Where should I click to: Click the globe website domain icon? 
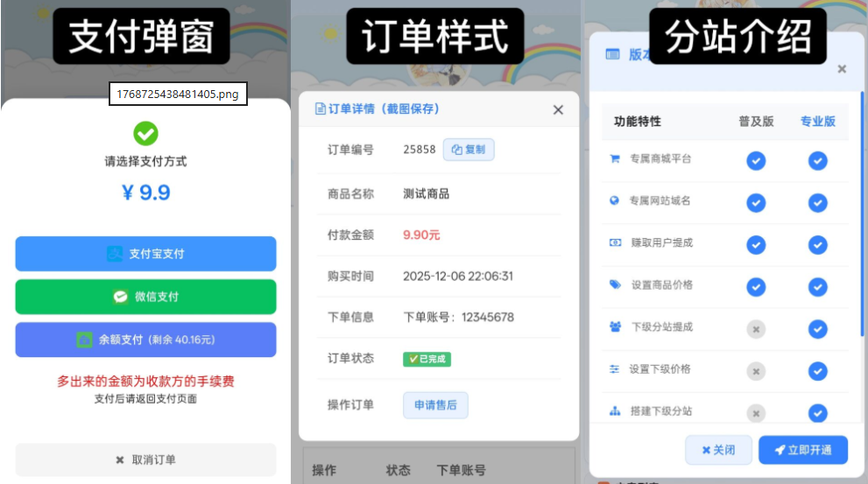[615, 200]
